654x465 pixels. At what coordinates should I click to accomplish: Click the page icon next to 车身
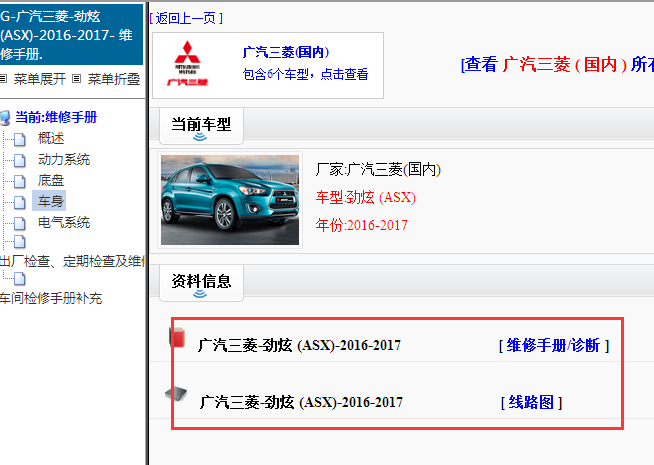[x=19, y=202]
